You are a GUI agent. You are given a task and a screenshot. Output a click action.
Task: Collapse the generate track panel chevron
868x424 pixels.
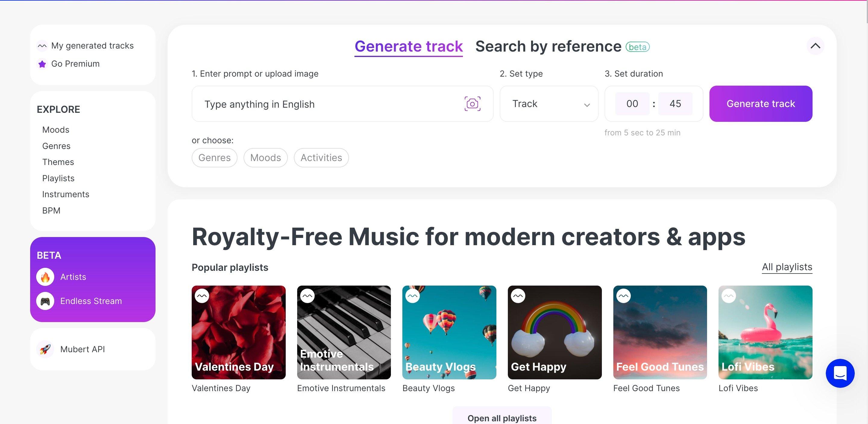(x=815, y=46)
